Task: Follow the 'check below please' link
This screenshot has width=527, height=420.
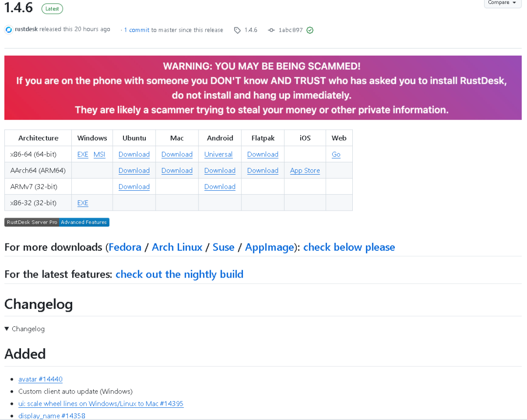Action: coord(349,247)
